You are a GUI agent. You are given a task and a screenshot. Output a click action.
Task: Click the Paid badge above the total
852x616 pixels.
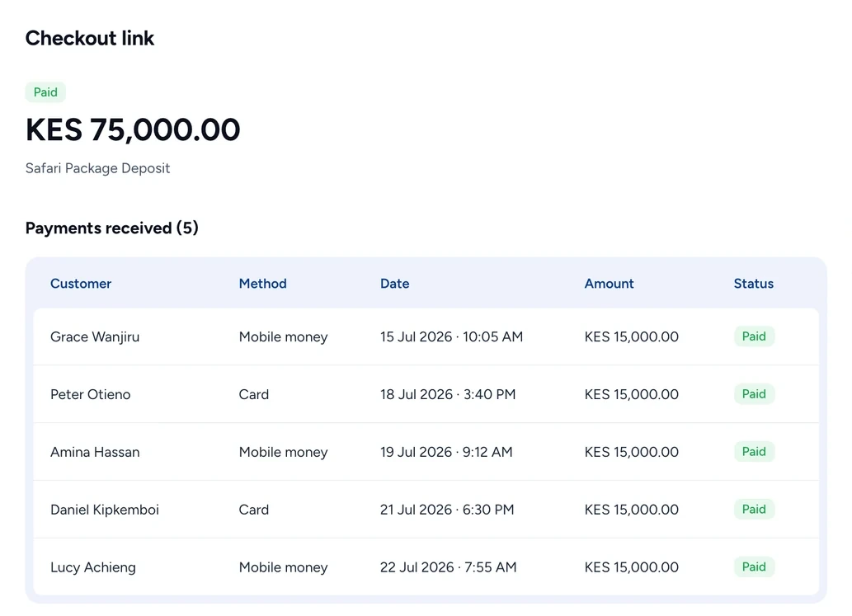tap(45, 92)
